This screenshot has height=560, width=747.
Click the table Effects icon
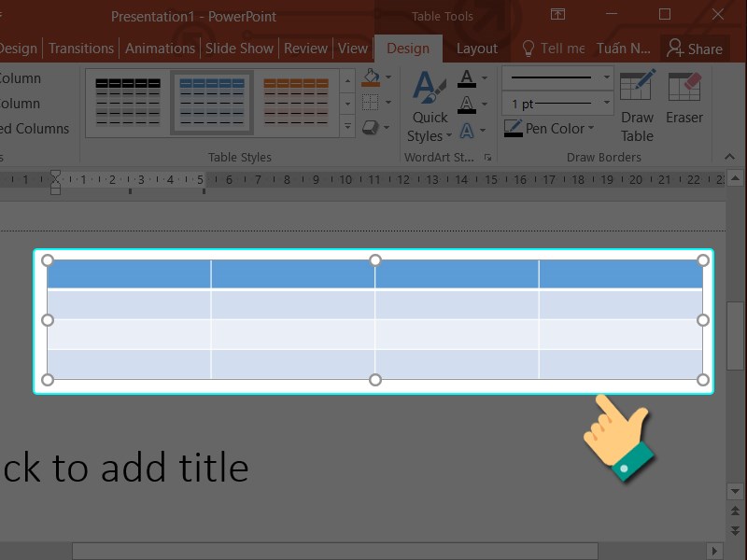372,127
